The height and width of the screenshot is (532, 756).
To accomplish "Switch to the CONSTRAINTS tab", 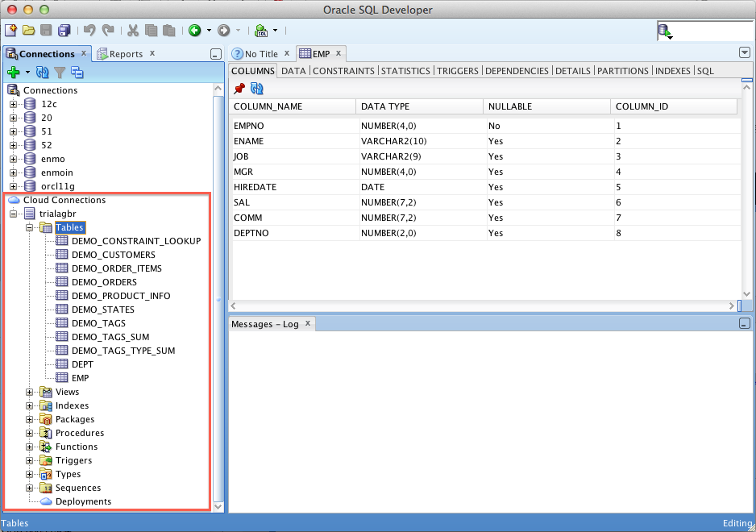I will (x=343, y=71).
